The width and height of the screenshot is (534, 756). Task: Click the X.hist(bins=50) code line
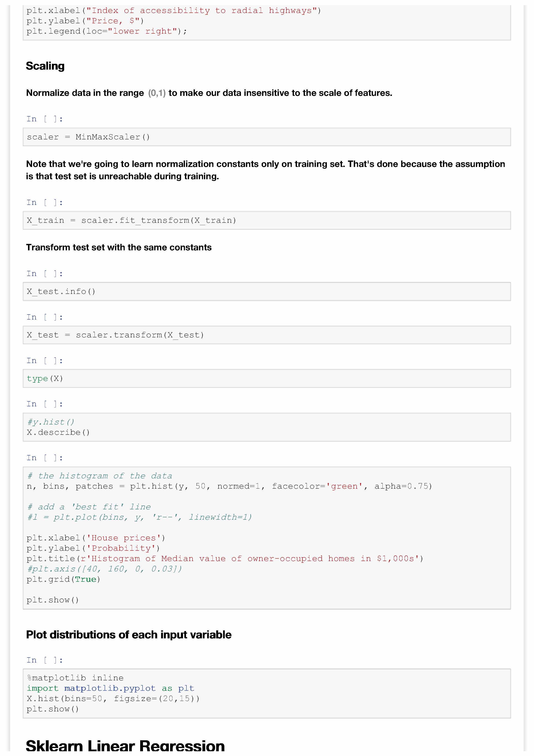(113, 698)
